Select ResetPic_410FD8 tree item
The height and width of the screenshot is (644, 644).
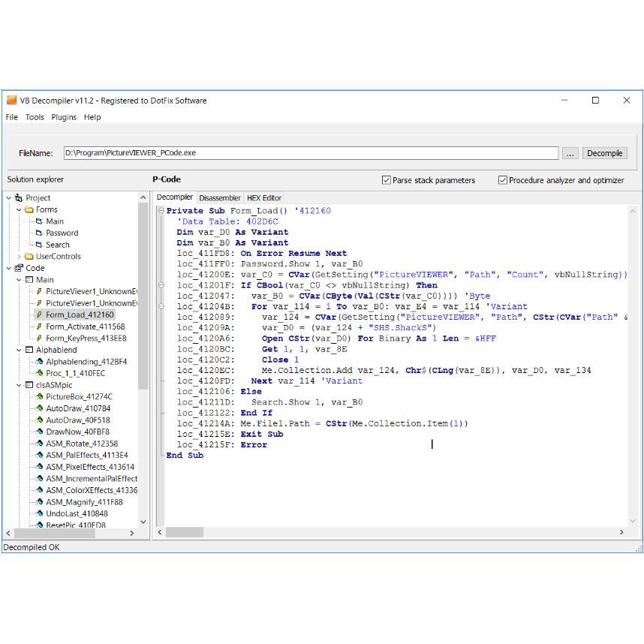pos(76,525)
